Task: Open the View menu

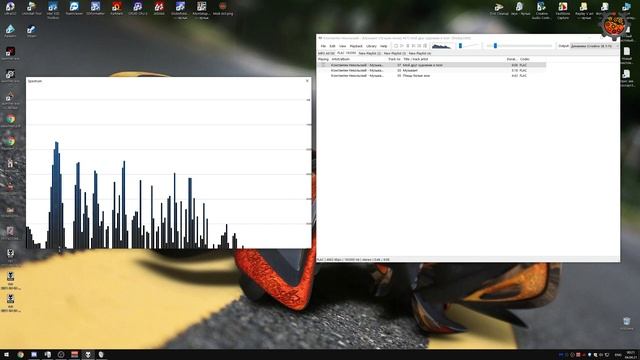Action: point(342,46)
